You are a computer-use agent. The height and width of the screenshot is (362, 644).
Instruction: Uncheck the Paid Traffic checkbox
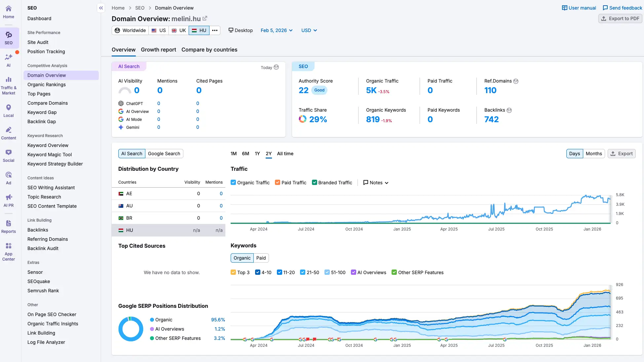(x=278, y=183)
